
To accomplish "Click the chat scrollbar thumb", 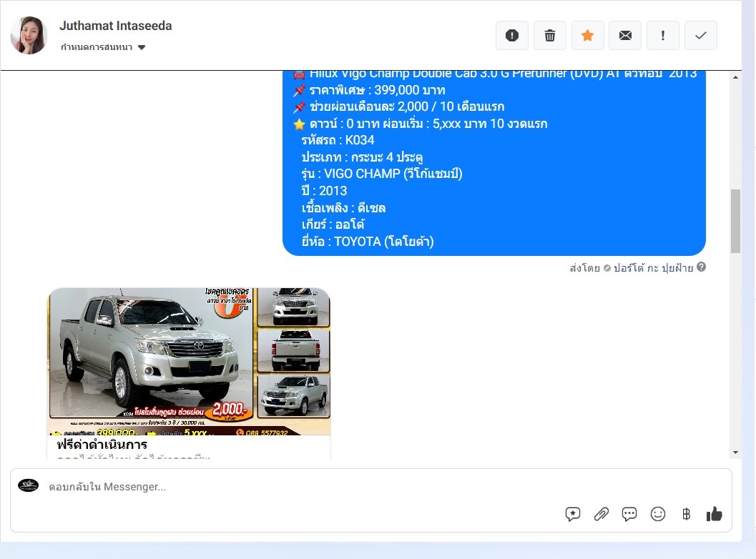I will tap(735, 221).
